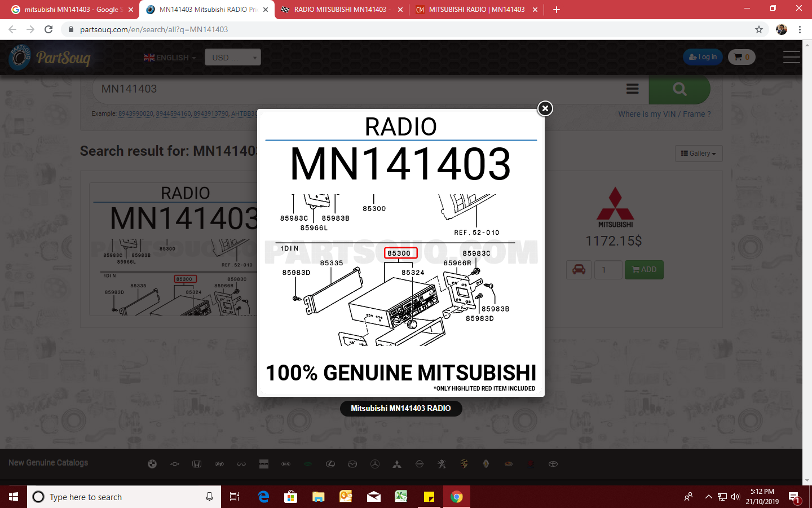Click the BMW logo in catalog footer

[152, 464]
